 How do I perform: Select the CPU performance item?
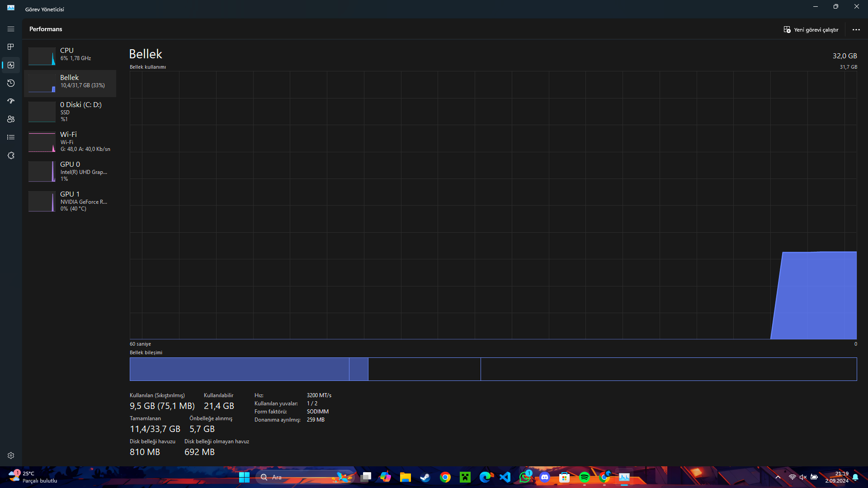tap(71, 54)
